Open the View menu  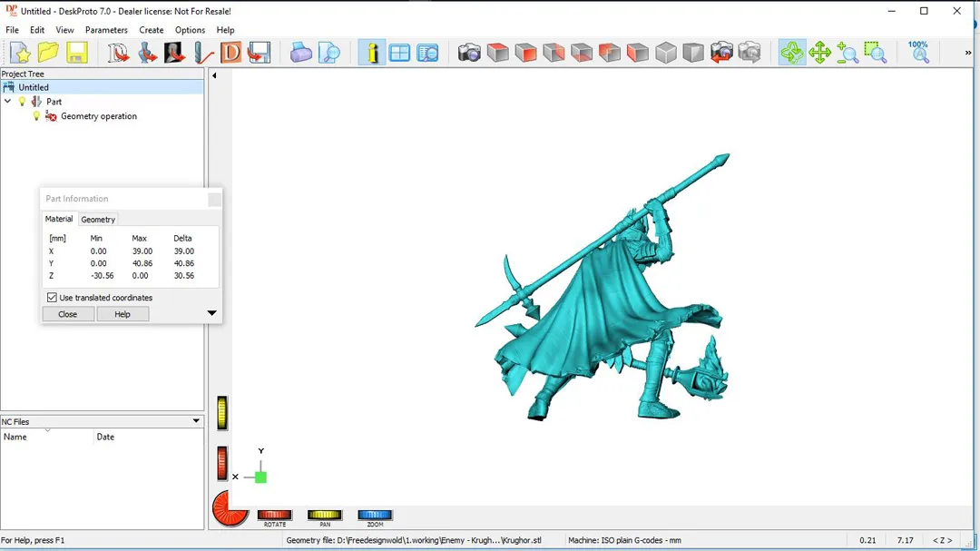(x=64, y=30)
